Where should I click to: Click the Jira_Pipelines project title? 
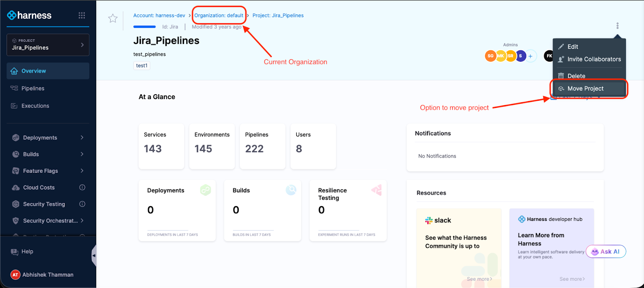click(166, 41)
